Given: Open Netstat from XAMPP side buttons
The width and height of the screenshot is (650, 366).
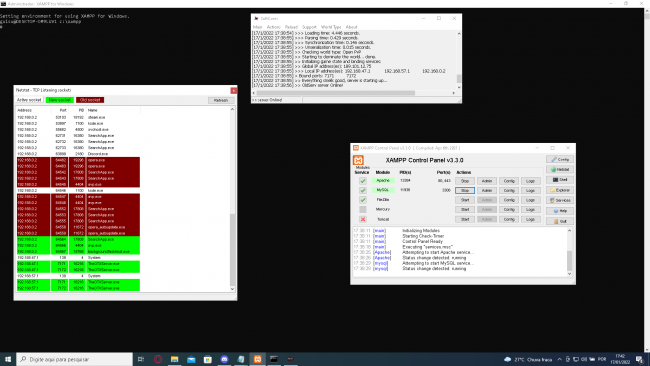Looking at the screenshot, I should [560, 170].
